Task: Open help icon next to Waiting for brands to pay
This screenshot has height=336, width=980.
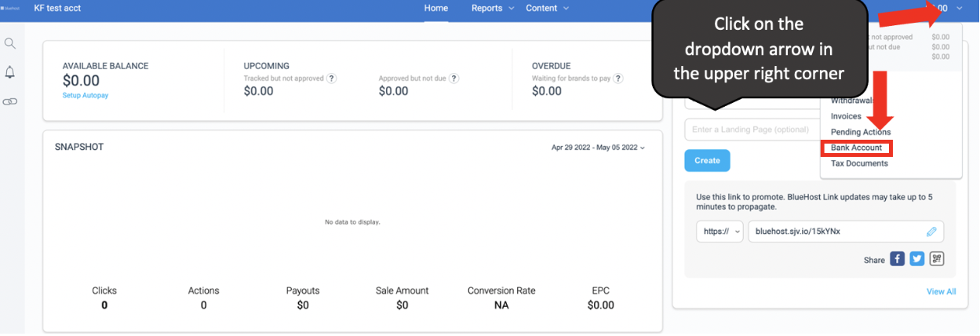Action: tap(619, 79)
